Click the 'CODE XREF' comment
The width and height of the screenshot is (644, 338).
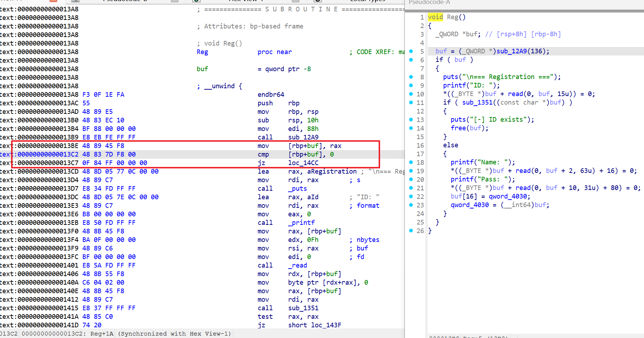[377, 52]
